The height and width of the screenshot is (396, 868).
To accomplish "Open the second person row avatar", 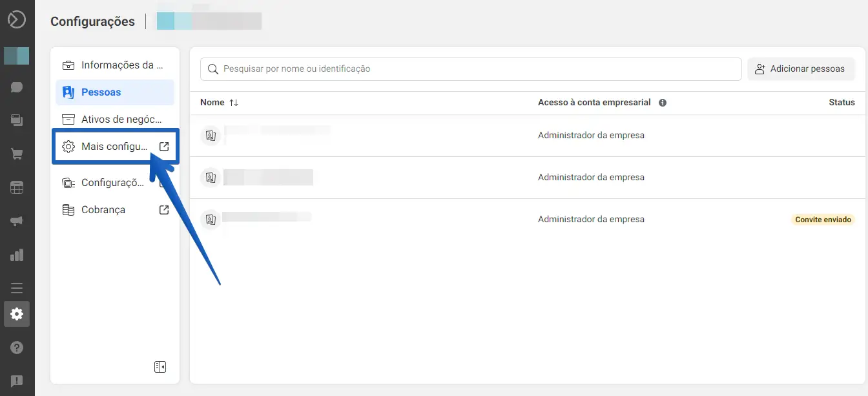I will point(211,177).
